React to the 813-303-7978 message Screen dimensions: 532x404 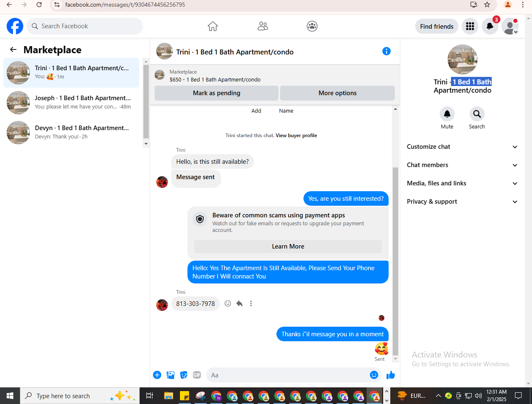point(228,303)
